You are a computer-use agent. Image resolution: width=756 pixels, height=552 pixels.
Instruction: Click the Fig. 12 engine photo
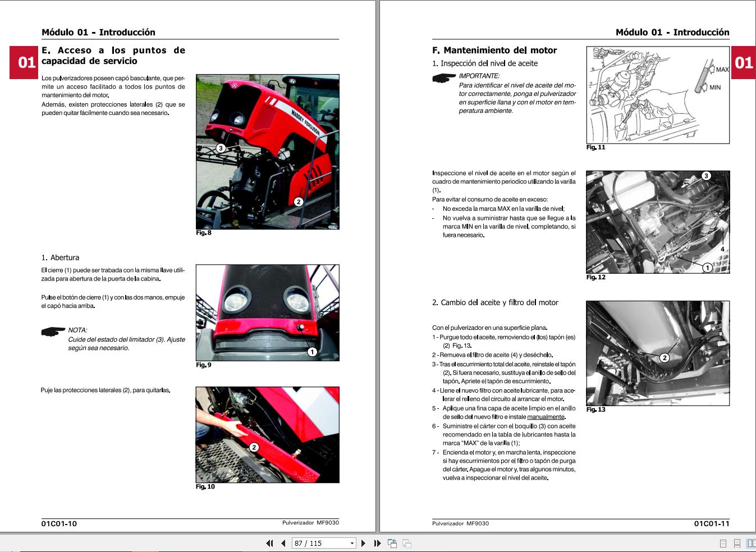pos(658,222)
